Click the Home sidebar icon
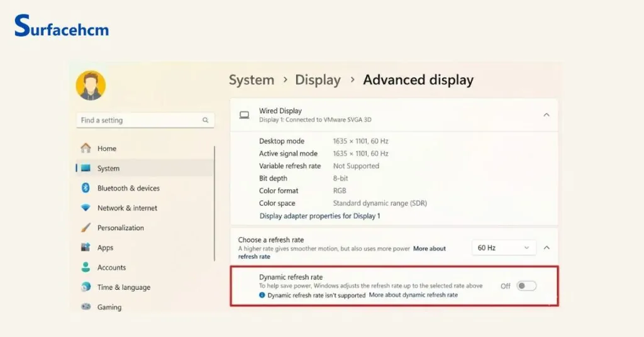The height and width of the screenshot is (337, 644). pos(86,148)
